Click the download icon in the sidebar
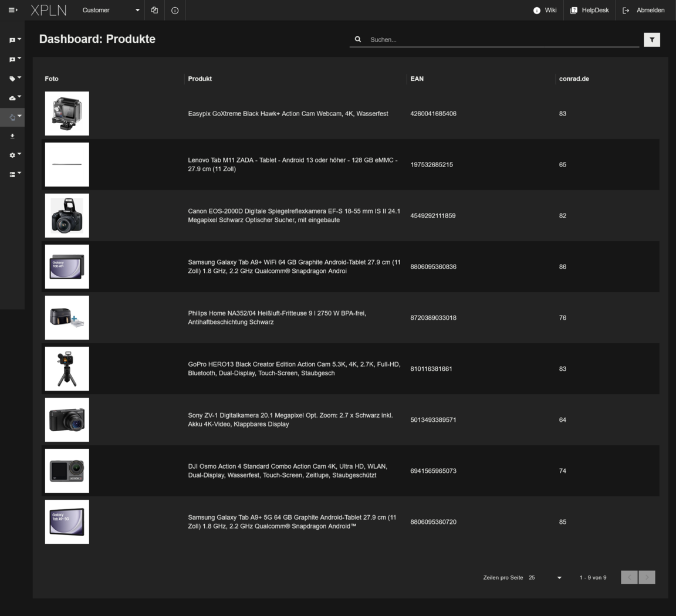Image resolution: width=676 pixels, height=616 pixels. coord(12,136)
